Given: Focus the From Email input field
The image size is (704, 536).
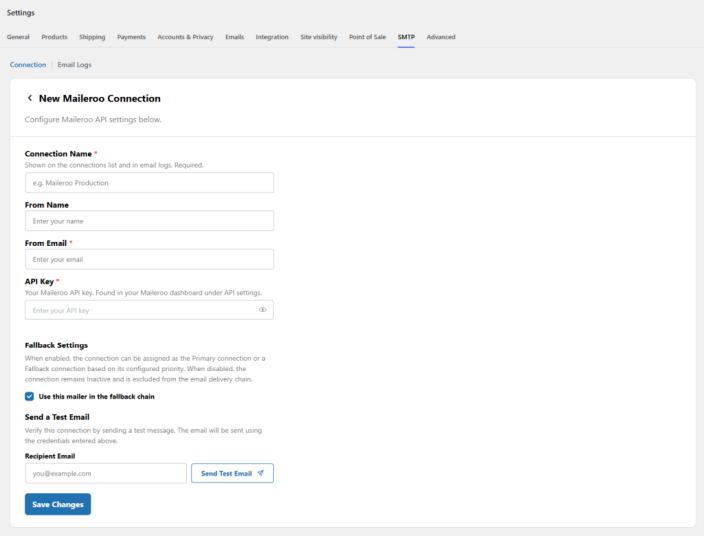Looking at the screenshot, I should coord(150,259).
